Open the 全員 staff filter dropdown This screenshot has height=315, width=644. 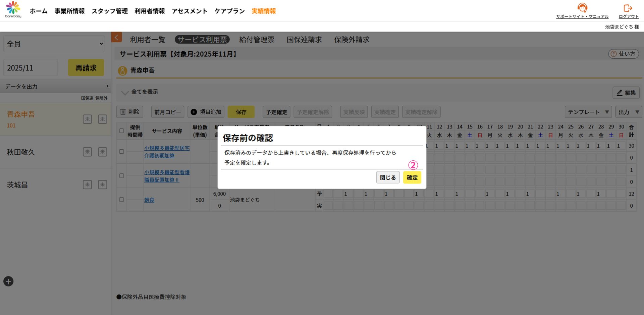coord(54,44)
